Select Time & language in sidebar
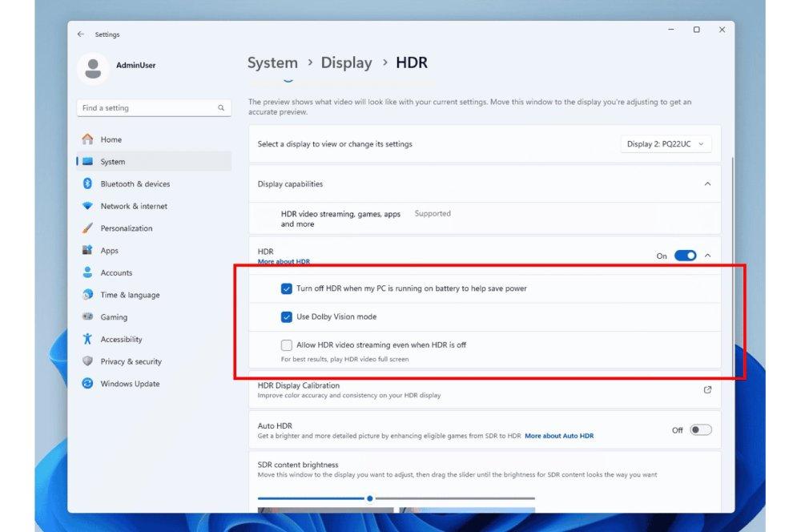Screen dimensions: 801x532 point(154,295)
